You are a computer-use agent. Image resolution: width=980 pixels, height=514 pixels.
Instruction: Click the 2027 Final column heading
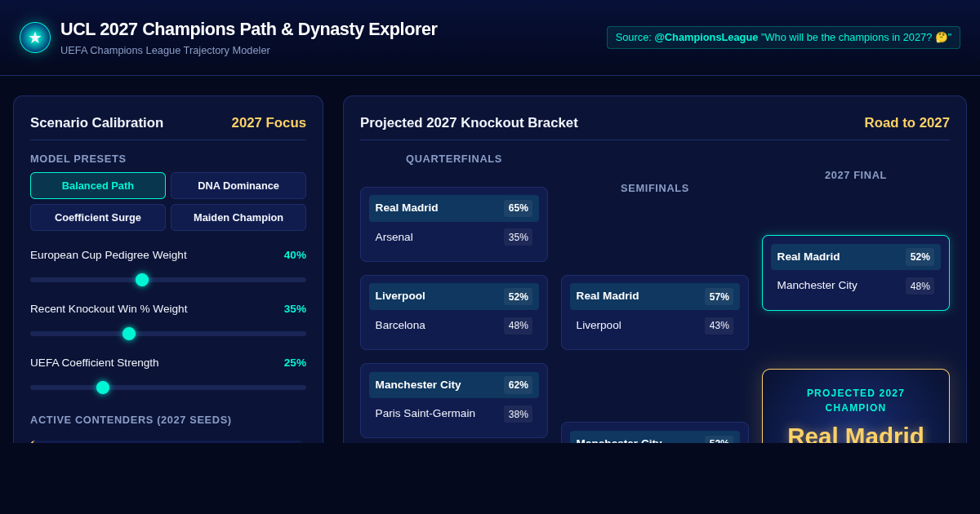point(856,175)
